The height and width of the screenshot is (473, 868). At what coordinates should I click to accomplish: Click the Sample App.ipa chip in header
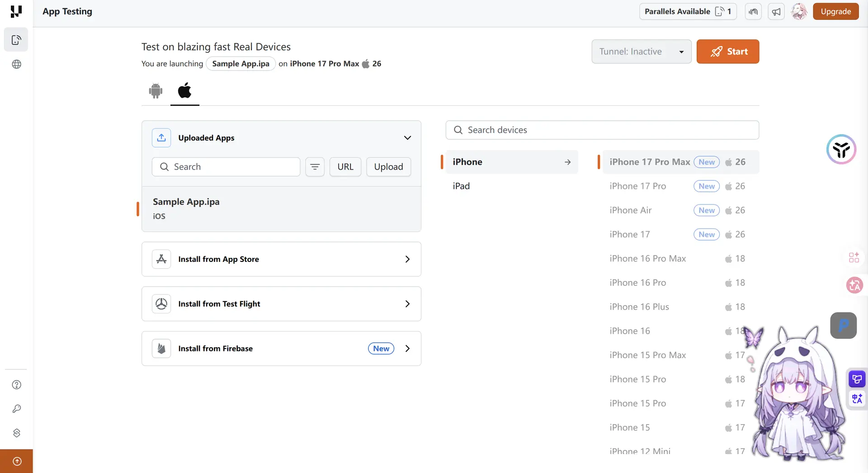pos(241,64)
